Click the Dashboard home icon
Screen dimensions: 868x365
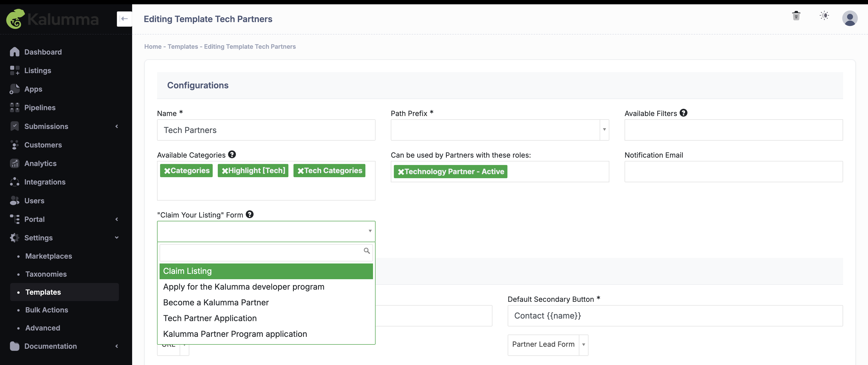14,52
